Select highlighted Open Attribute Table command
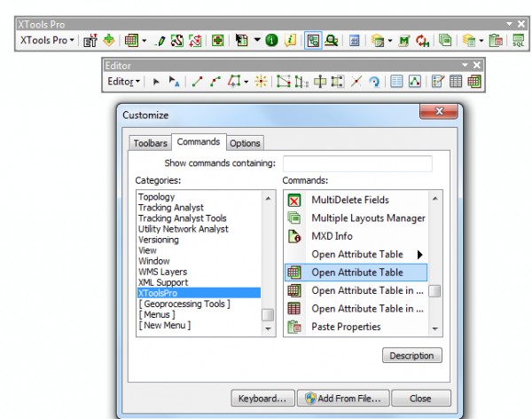The height and width of the screenshot is (419, 532). 356,273
